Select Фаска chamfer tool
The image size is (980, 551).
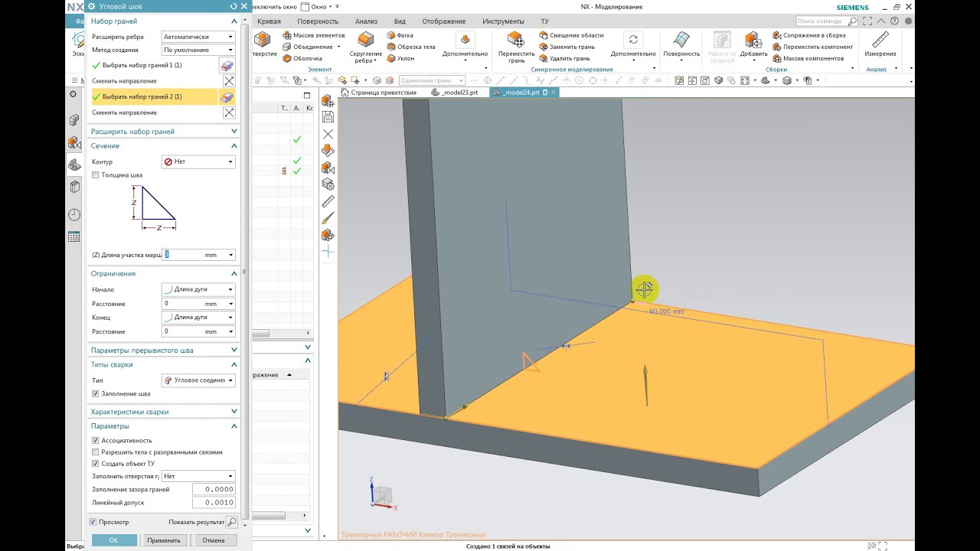pyautogui.click(x=400, y=35)
